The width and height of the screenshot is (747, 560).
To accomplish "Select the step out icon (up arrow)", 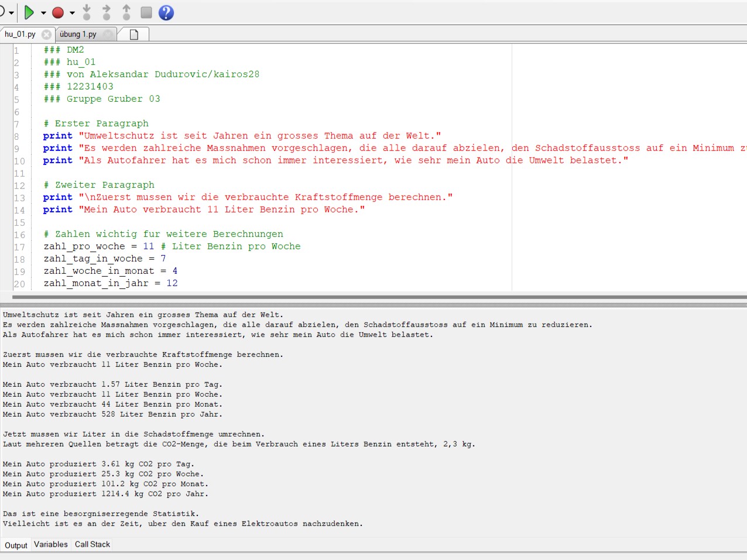I will click(x=126, y=12).
